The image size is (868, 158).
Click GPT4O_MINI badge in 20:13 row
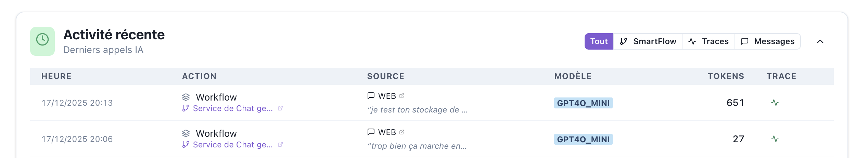(583, 103)
